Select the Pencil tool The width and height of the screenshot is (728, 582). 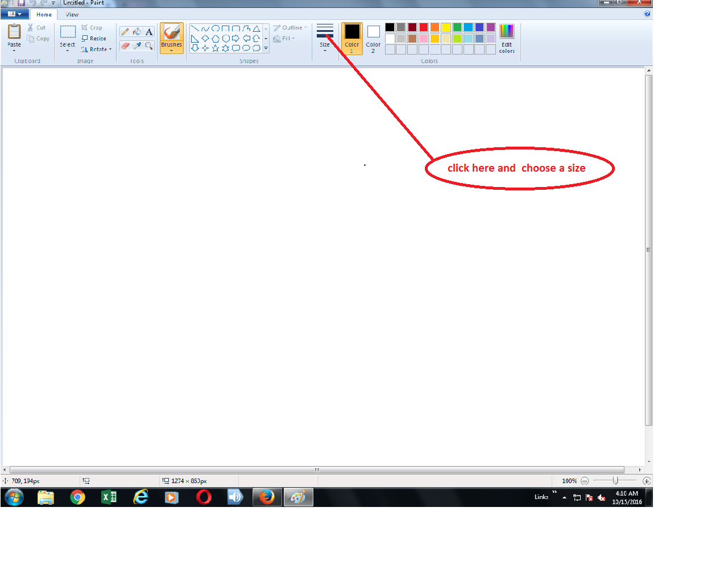pos(125,32)
